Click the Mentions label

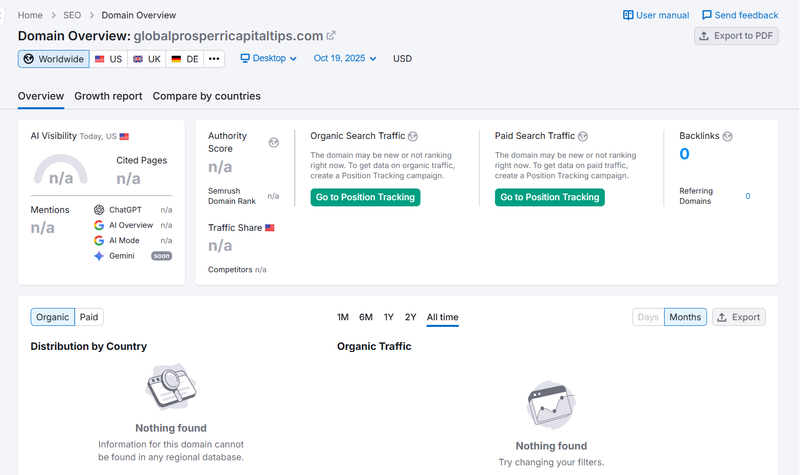(x=50, y=210)
